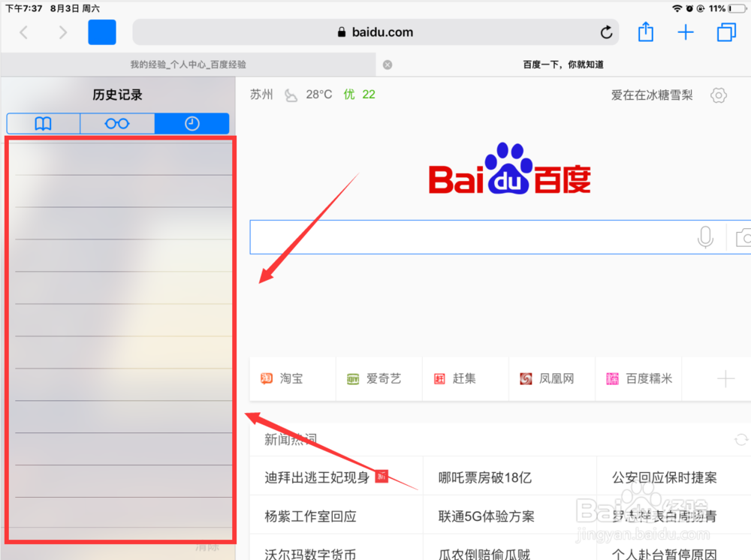Viewport: 751px width, 560px height.
Task: Tap the lock icon beside baidu.com
Action: (342, 32)
